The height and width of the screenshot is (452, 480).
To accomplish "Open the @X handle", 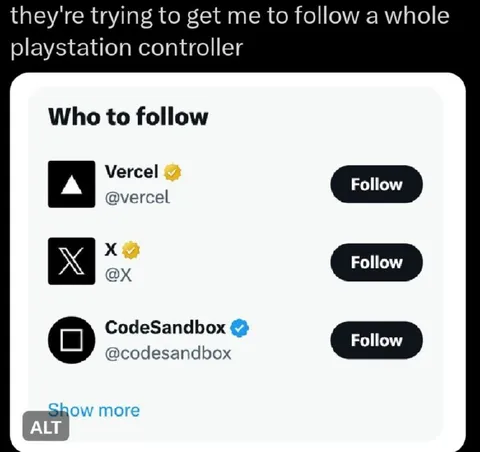I will (118, 275).
